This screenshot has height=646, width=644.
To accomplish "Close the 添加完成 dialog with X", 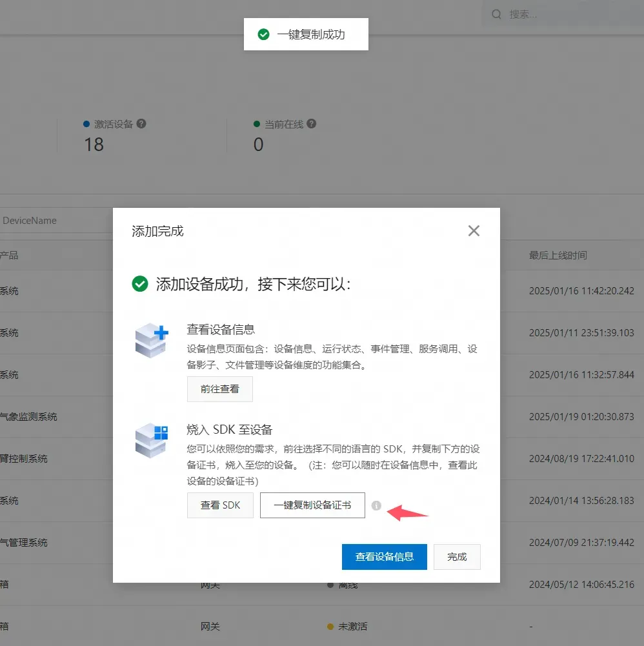I will tap(474, 231).
